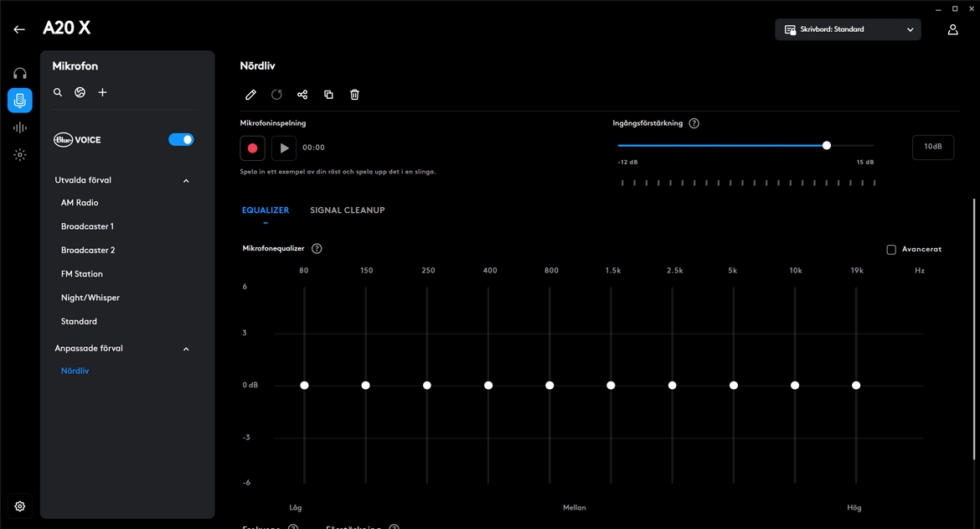Click the Ingångsförstärkning slider handle
The width and height of the screenshot is (980, 529).
pyautogui.click(x=827, y=145)
